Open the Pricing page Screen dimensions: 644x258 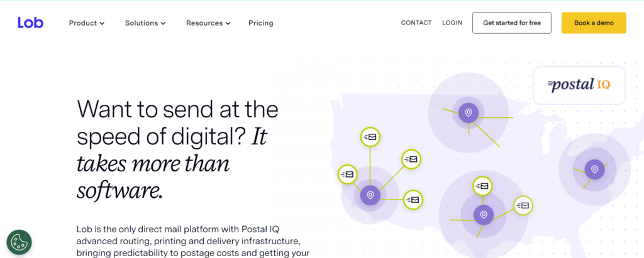(260, 23)
